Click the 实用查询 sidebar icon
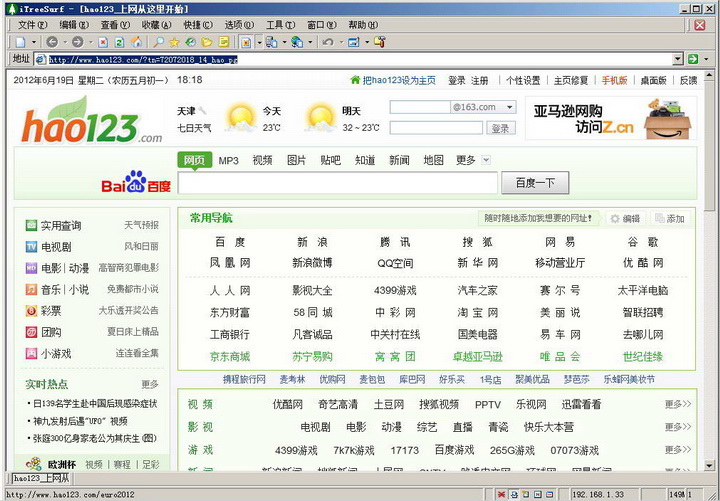This screenshot has width=720, height=501. [31, 225]
